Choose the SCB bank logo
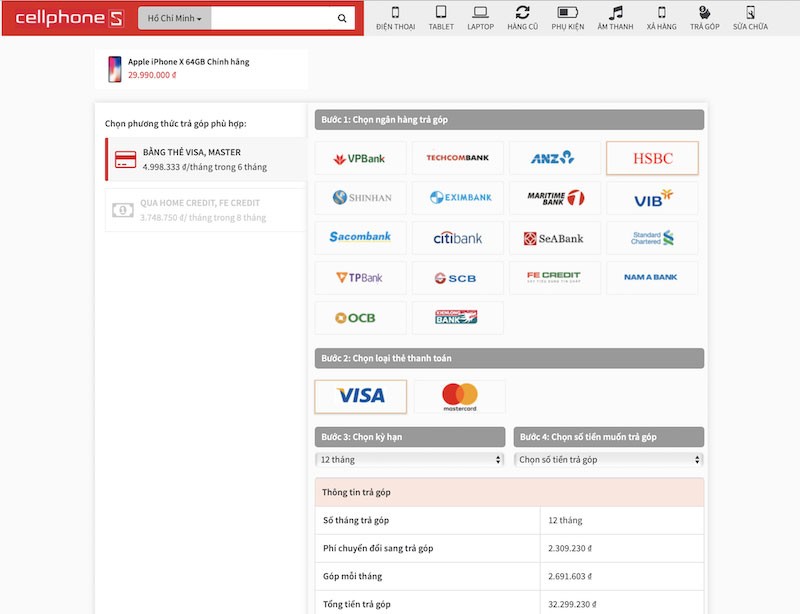The image size is (800, 614). click(458, 278)
